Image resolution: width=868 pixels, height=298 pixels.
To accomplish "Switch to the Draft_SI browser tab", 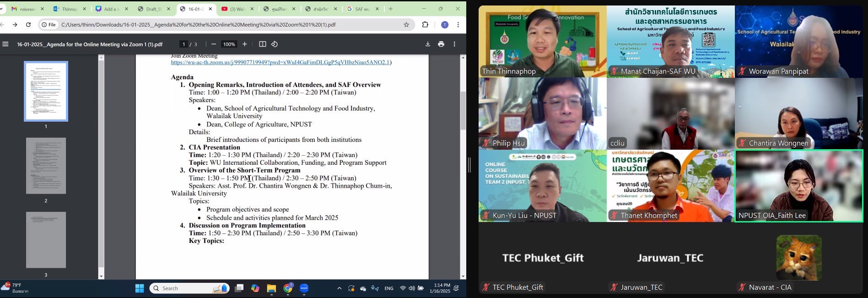I will [153, 9].
